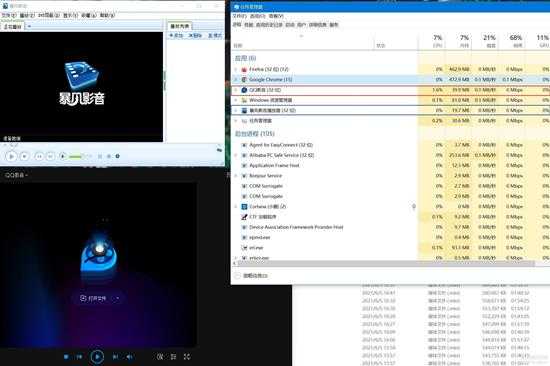Viewport: 550px width, 366px height.
Task: Expand the Google Chrome process row
Action: [x=236, y=80]
